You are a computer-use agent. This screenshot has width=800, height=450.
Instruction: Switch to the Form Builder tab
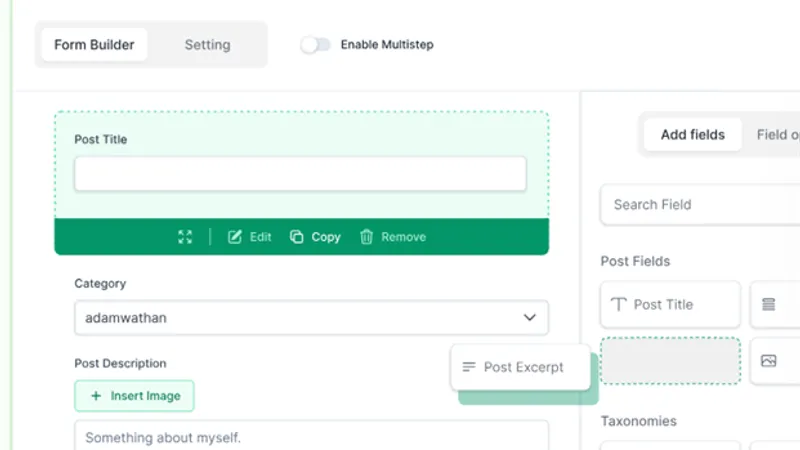tap(94, 45)
